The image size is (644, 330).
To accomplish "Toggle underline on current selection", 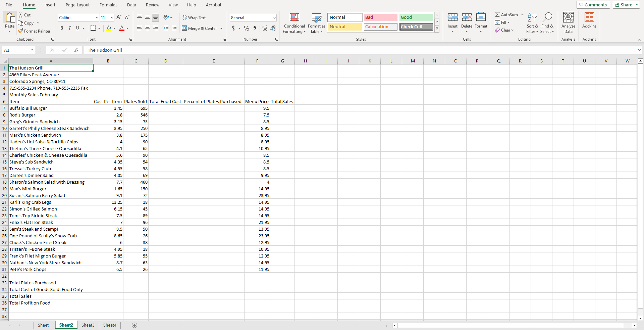I will 77,28.
